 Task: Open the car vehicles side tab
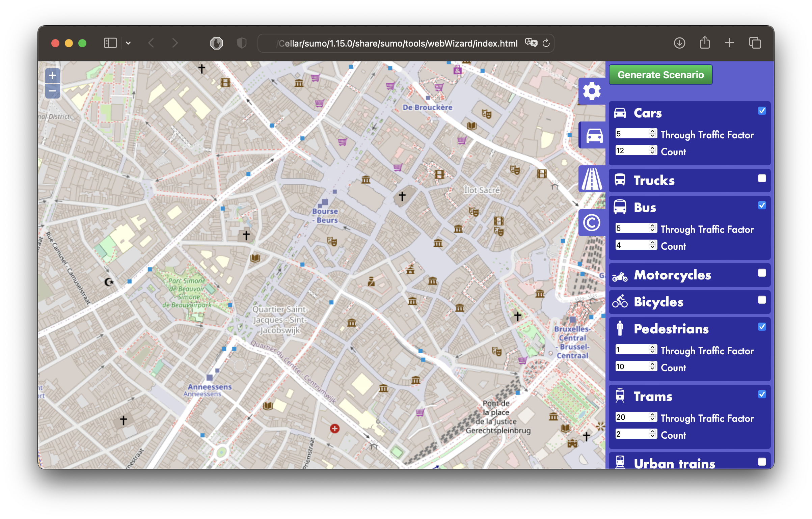coord(594,136)
